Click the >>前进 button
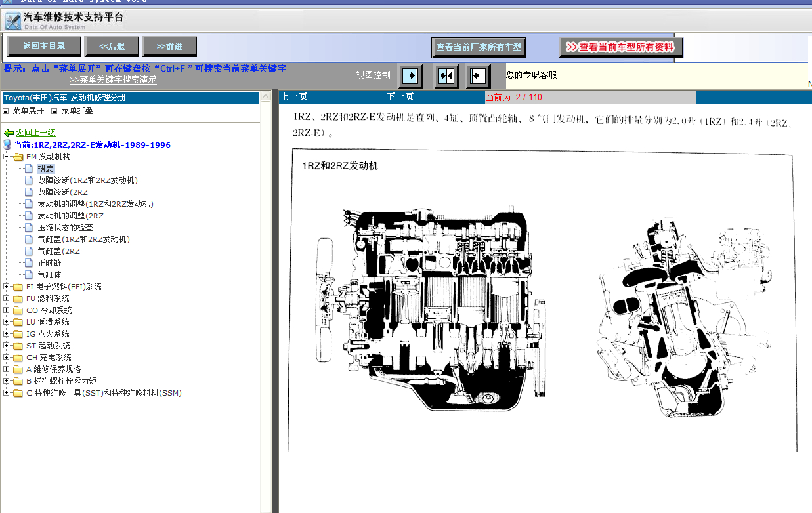812x513 pixels. pyautogui.click(x=169, y=46)
